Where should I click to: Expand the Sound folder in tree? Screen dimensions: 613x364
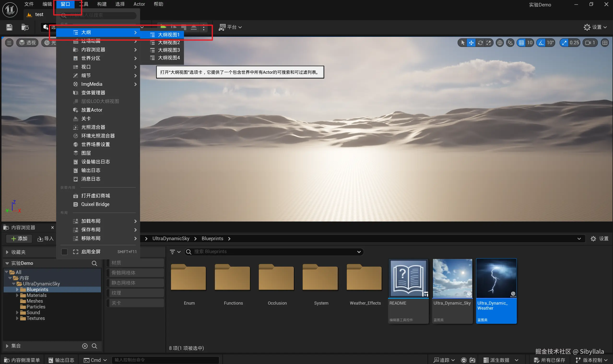(x=17, y=313)
